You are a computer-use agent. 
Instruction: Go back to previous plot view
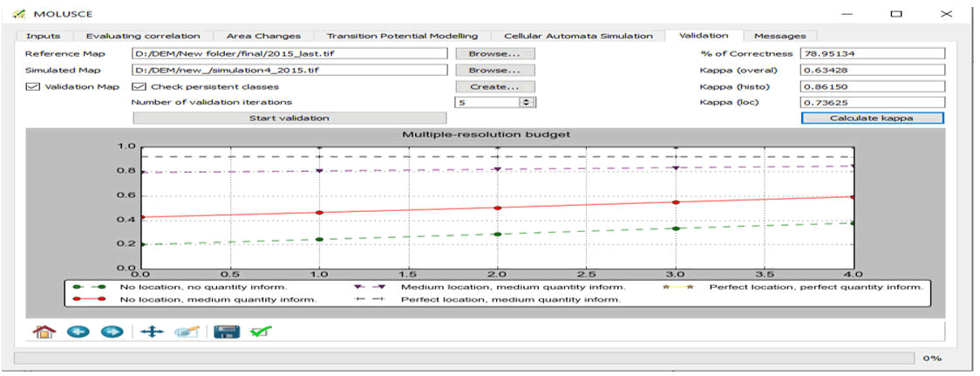pyautogui.click(x=78, y=332)
